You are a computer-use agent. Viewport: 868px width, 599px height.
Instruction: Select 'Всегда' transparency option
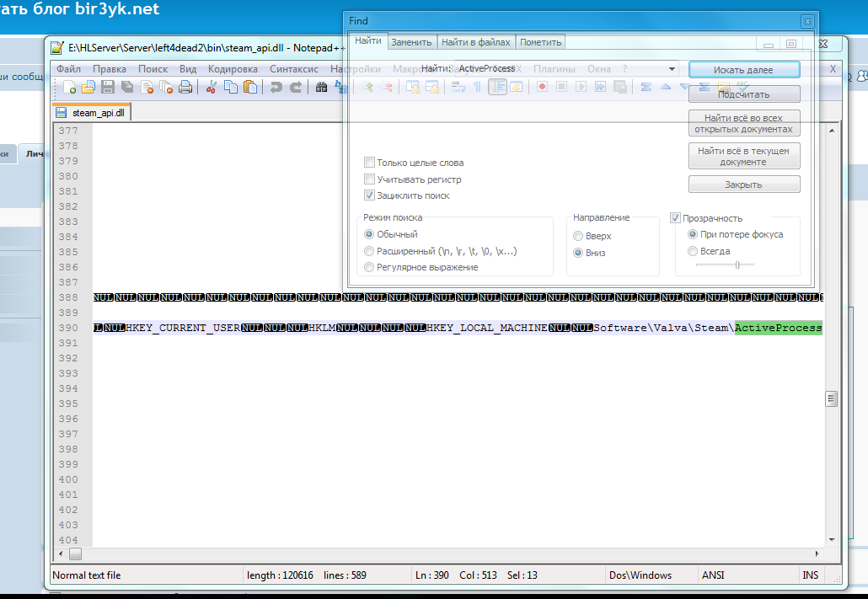(x=692, y=251)
